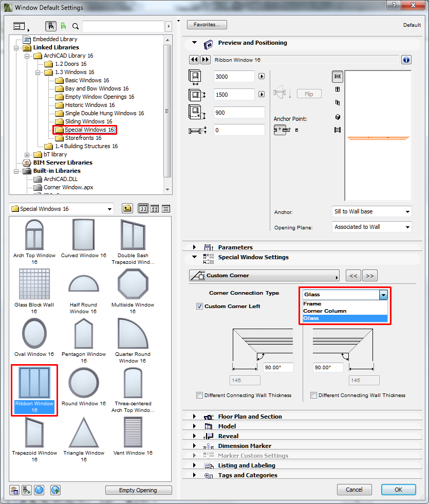Image resolution: width=429 pixels, height=504 pixels.
Task: Click the height field showing 1500
Action: (234, 95)
